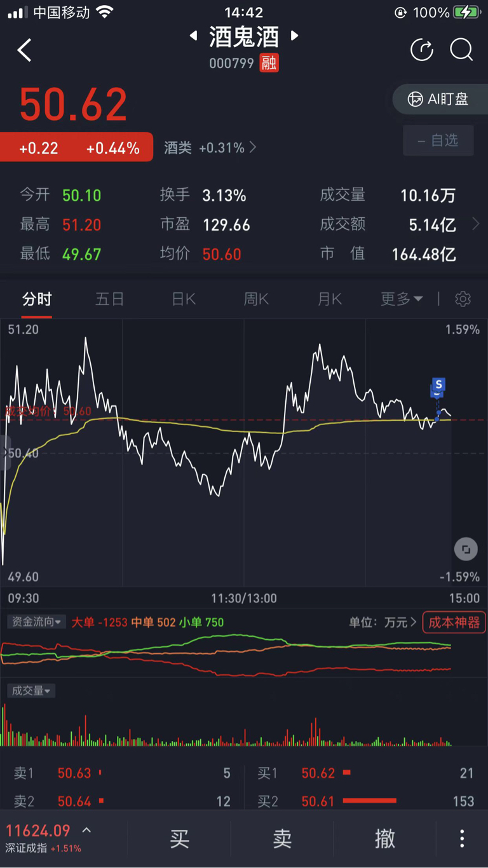
Task: Tap the battery icon in status bar
Action: coord(466,12)
